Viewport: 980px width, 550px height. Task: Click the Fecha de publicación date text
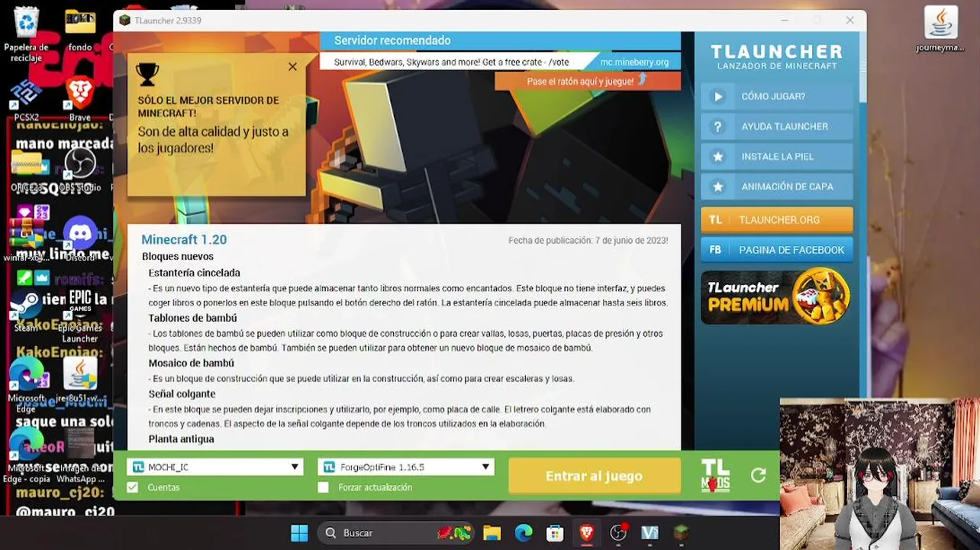pos(588,241)
